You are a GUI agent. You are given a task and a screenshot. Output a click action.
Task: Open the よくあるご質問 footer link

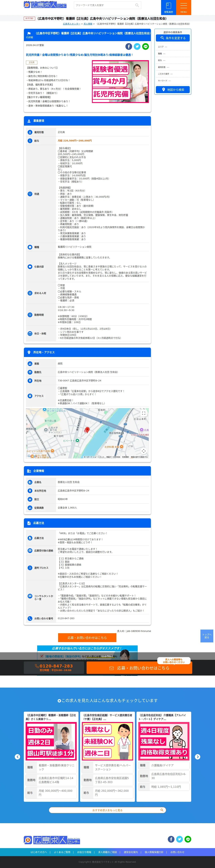[x=62, y=852]
